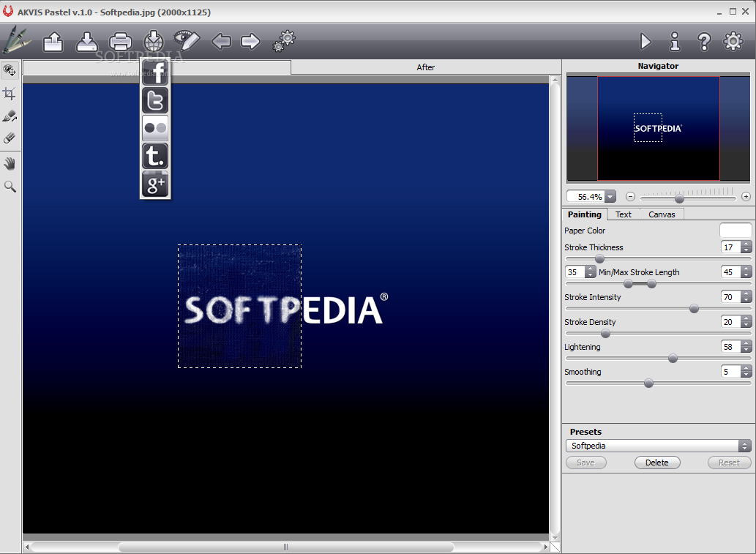The width and height of the screenshot is (756, 554).
Task: Share to Tumblr
Action: (x=155, y=156)
